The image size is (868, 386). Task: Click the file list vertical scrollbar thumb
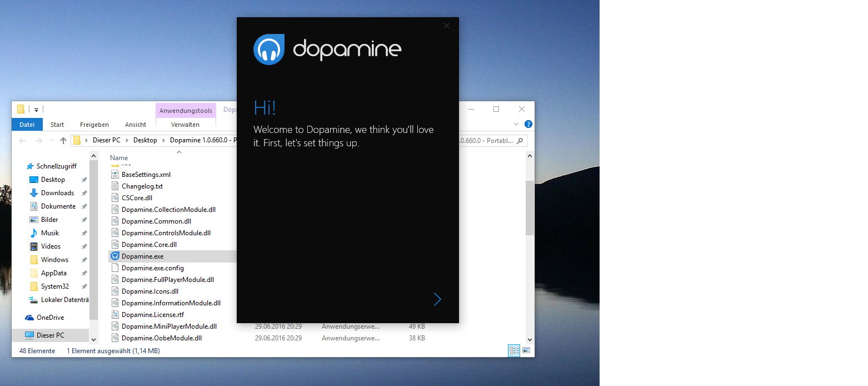(530, 207)
